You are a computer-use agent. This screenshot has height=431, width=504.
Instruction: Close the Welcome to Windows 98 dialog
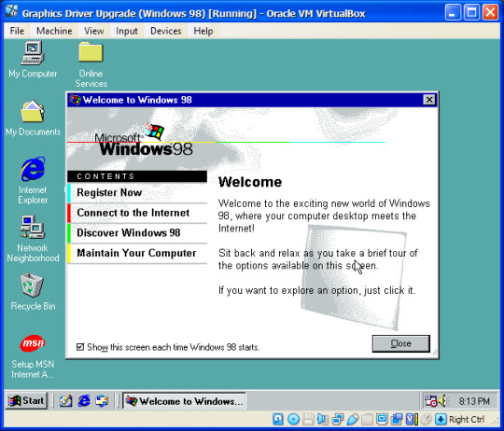coord(429,100)
